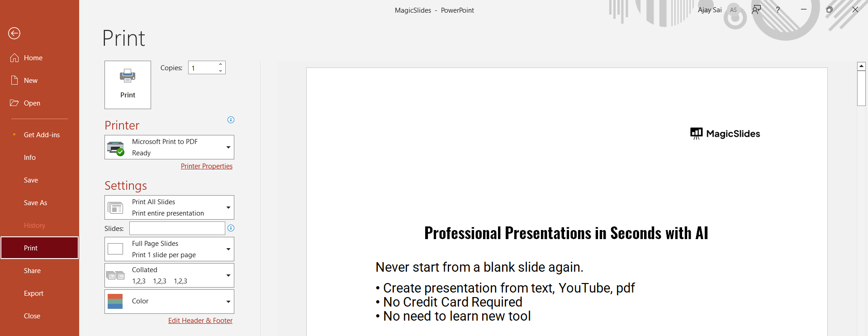Open the Color mode dropdown
This screenshot has width=868, height=336.
(x=169, y=302)
